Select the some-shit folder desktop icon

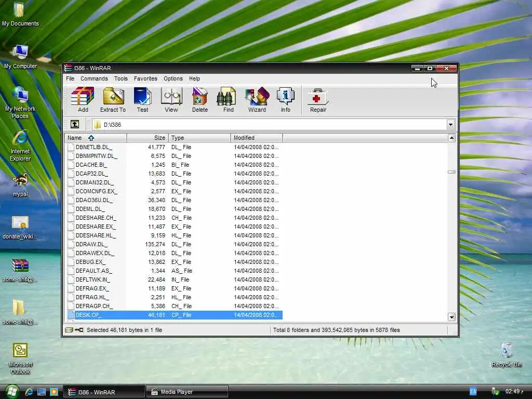coord(19,312)
